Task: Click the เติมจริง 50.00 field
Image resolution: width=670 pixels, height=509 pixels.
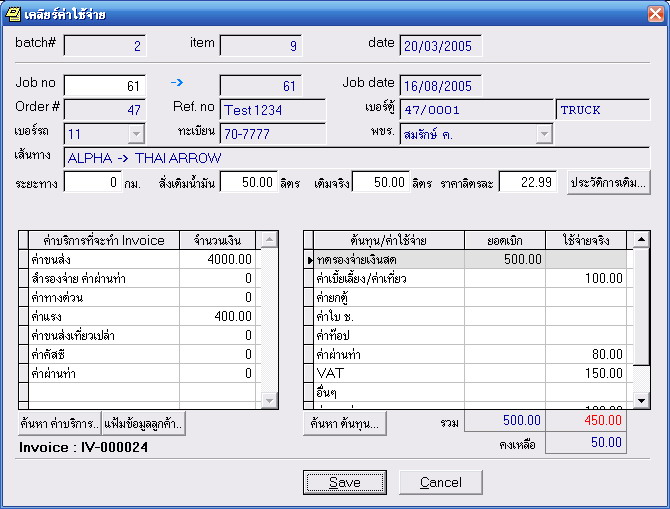Action: pos(381,182)
